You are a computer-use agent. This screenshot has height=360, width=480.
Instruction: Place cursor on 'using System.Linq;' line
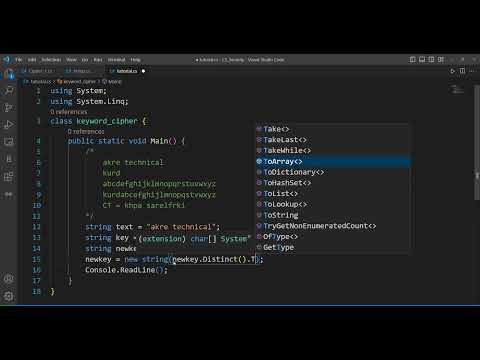(89, 101)
